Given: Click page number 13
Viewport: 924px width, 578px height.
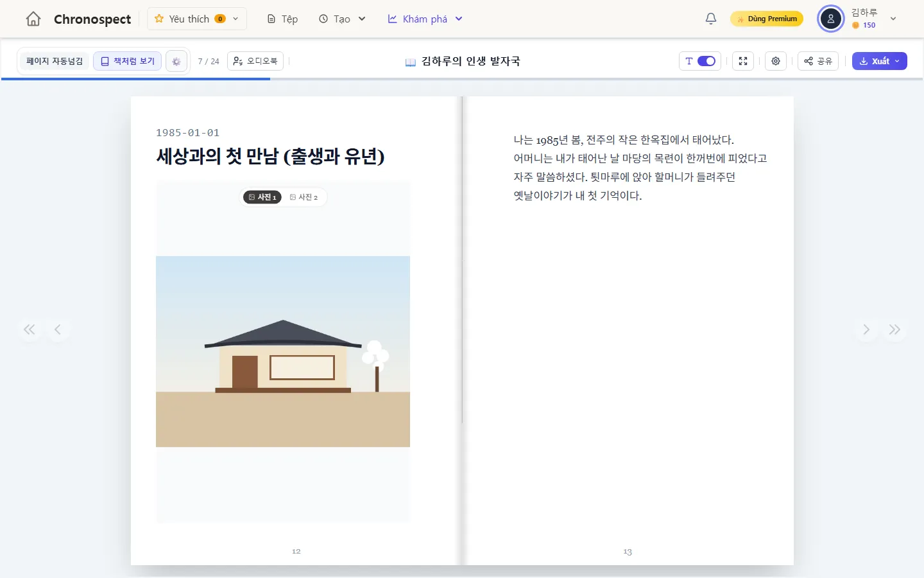Looking at the screenshot, I should (x=628, y=552).
